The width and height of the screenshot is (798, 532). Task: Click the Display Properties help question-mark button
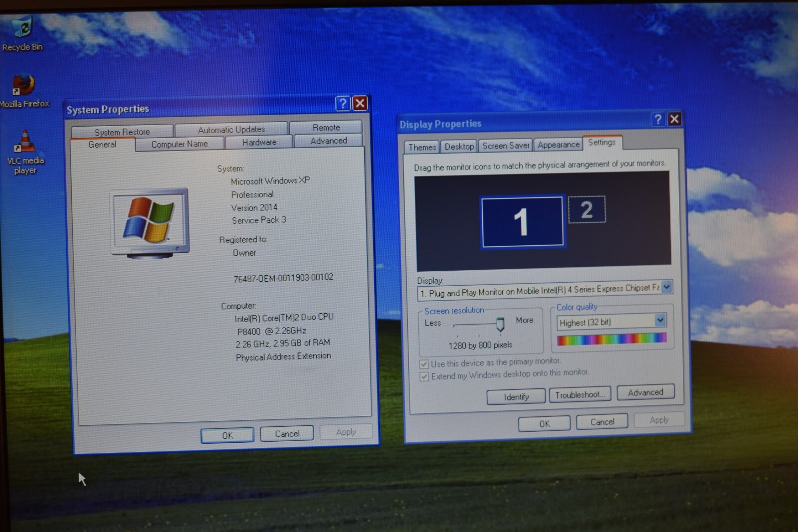(658, 119)
